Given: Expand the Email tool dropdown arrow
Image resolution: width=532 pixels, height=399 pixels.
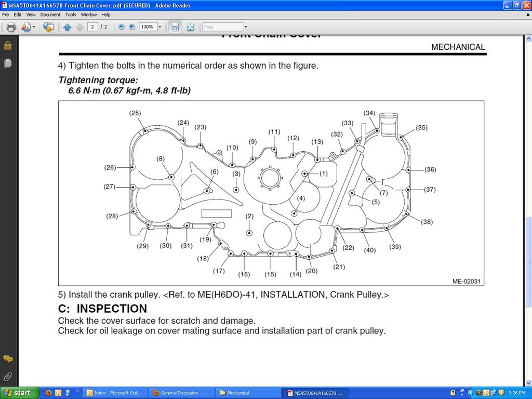Looking at the screenshot, I should tap(34, 27).
